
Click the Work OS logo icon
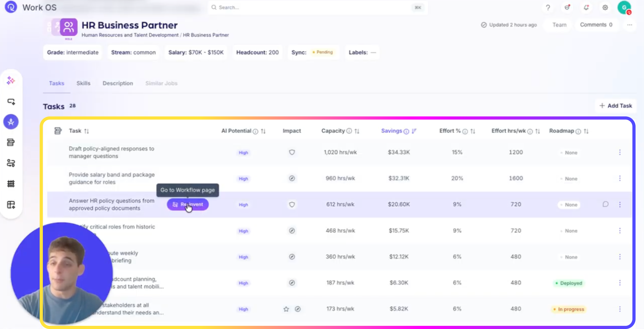pyautogui.click(x=11, y=7)
